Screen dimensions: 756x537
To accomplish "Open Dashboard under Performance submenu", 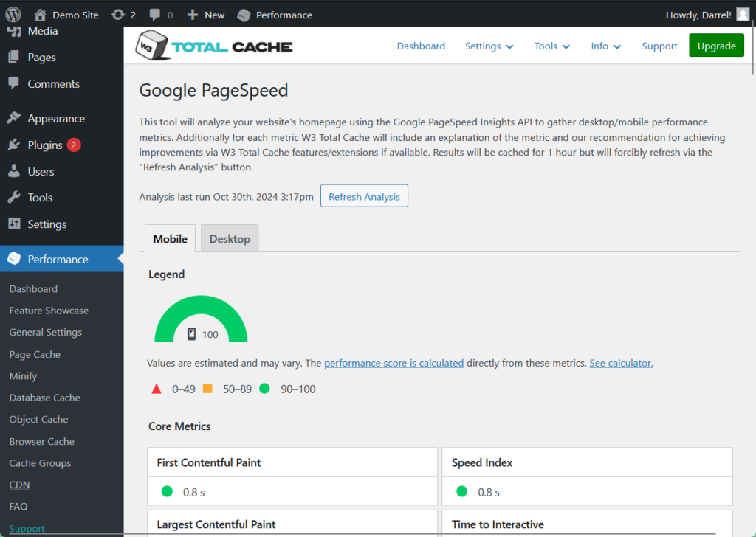I will click(33, 289).
